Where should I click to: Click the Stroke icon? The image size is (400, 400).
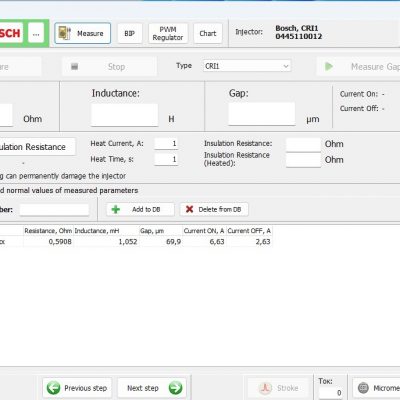click(x=266, y=388)
